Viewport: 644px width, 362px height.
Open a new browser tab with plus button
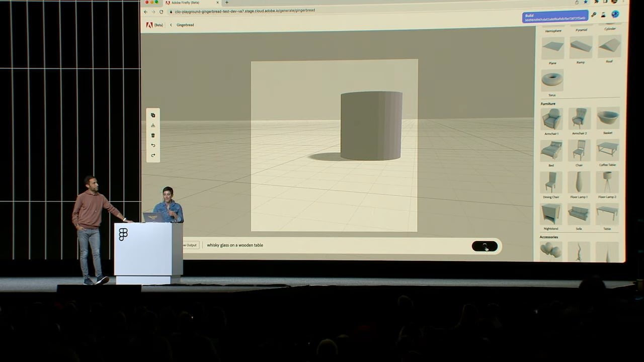point(227,3)
